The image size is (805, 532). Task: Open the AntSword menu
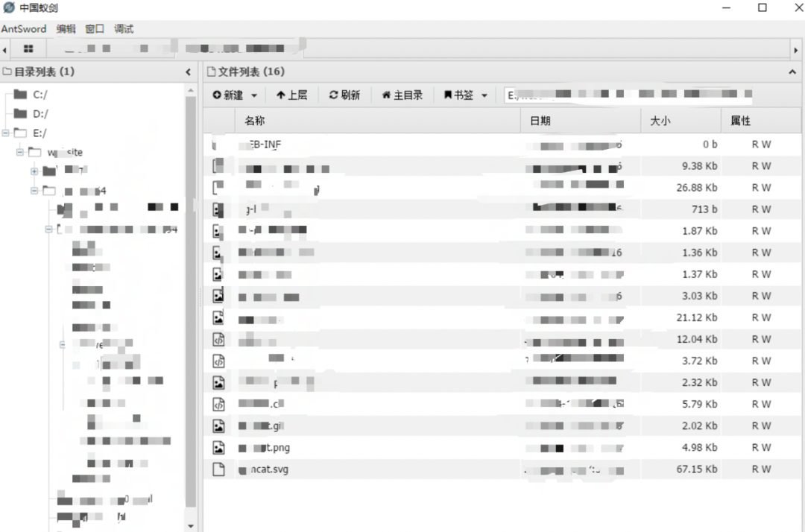pyautogui.click(x=24, y=29)
